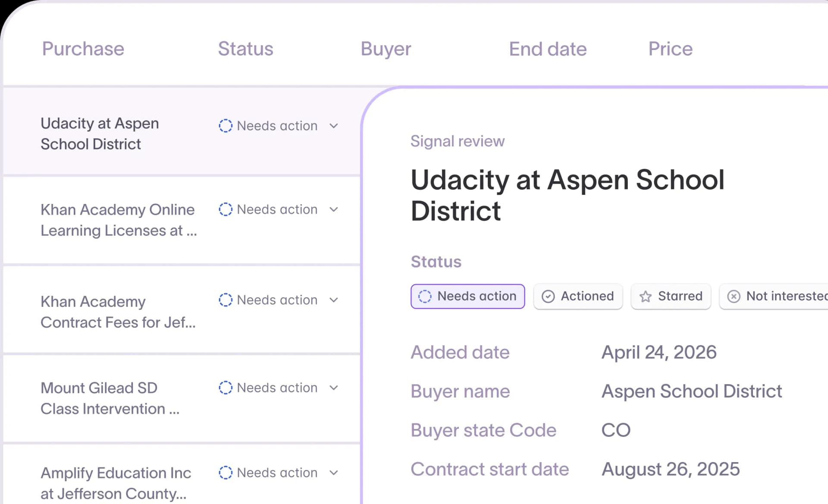
Task: Click the Status section heading in the detail panel
Action: click(x=436, y=262)
